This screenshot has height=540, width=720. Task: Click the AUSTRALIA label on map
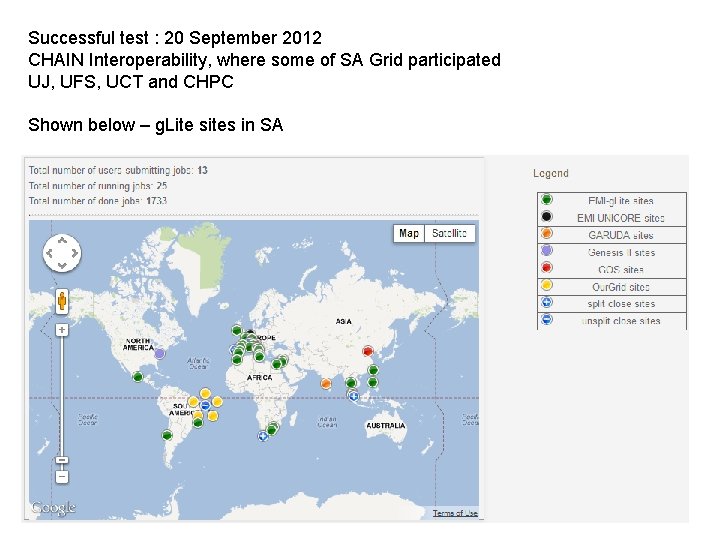386,426
